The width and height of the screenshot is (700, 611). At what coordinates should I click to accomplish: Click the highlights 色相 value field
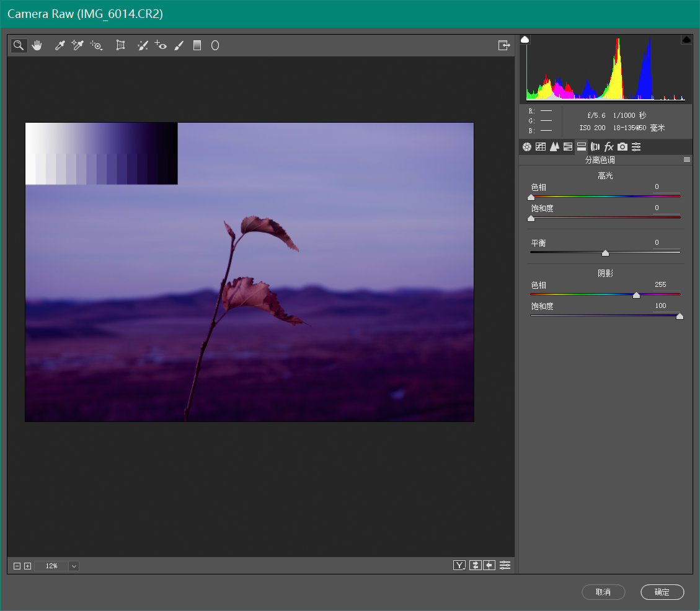pos(666,187)
